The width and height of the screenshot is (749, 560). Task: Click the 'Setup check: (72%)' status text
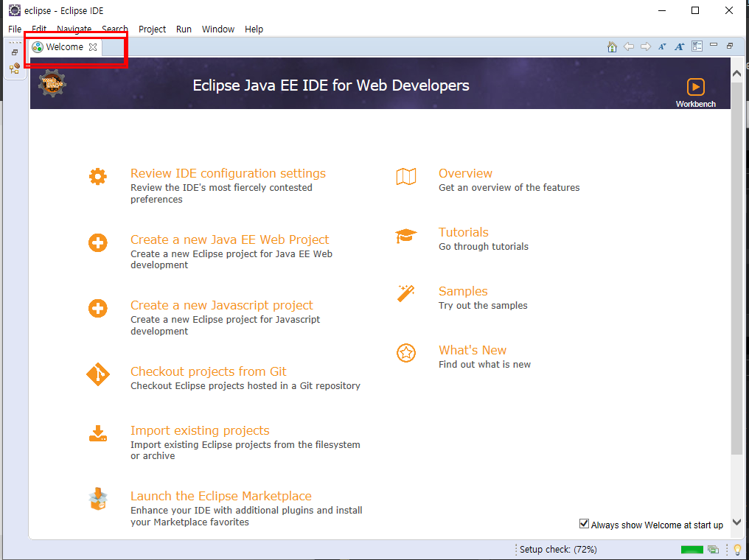coord(558,550)
